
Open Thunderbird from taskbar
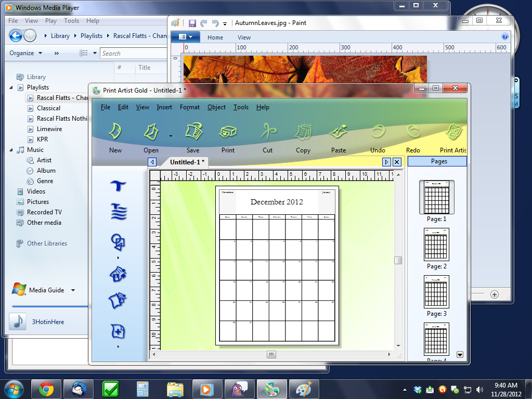[79, 389]
